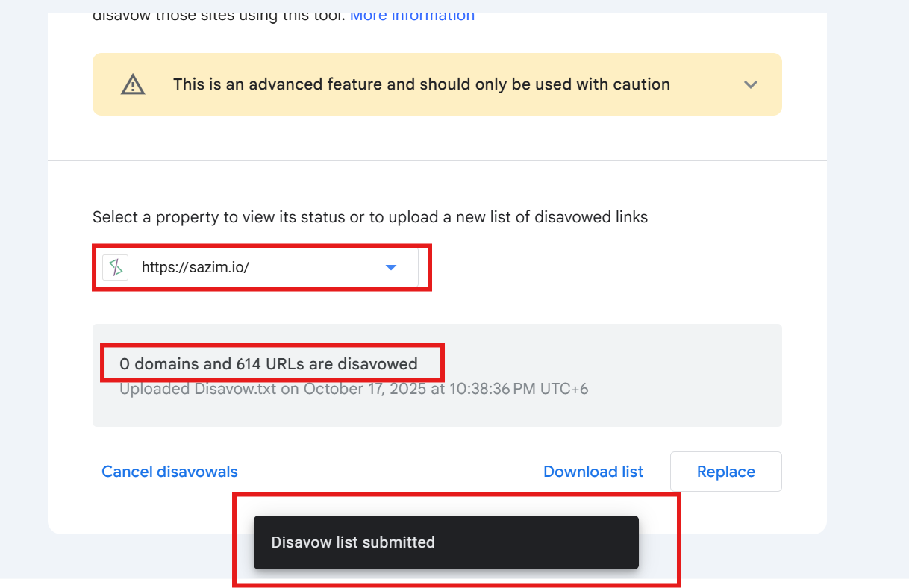Open the More information link
This screenshot has width=909, height=588.
pyautogui.click(x=412, y=15)
